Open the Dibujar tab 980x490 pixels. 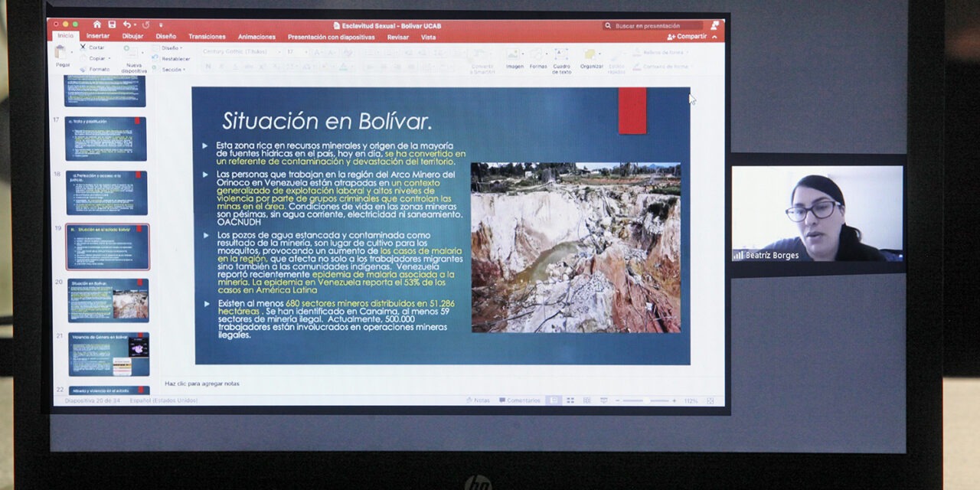coord(132,37)
